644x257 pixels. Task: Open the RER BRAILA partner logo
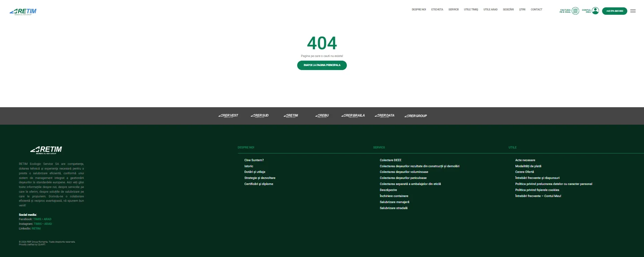point(353,116)
